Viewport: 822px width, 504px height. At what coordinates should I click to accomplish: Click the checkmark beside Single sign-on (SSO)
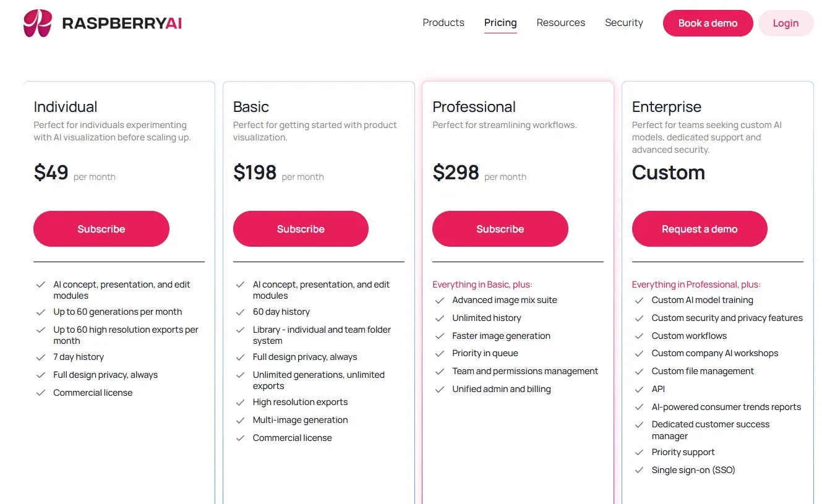639,470
